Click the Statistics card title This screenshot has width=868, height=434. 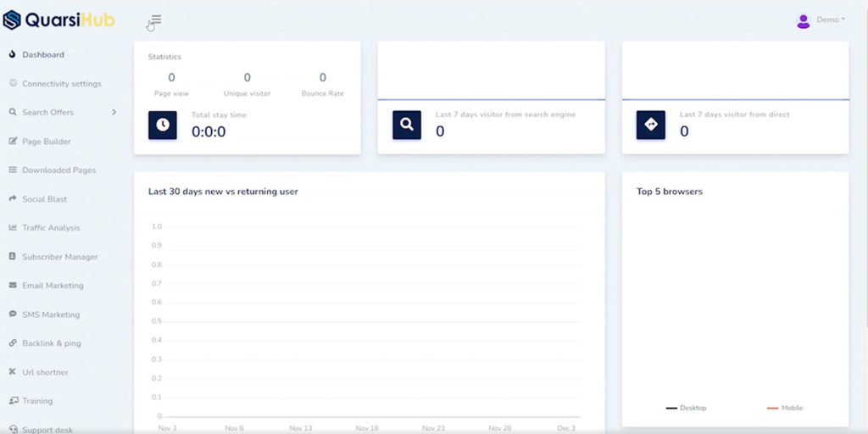pos(164,57)
